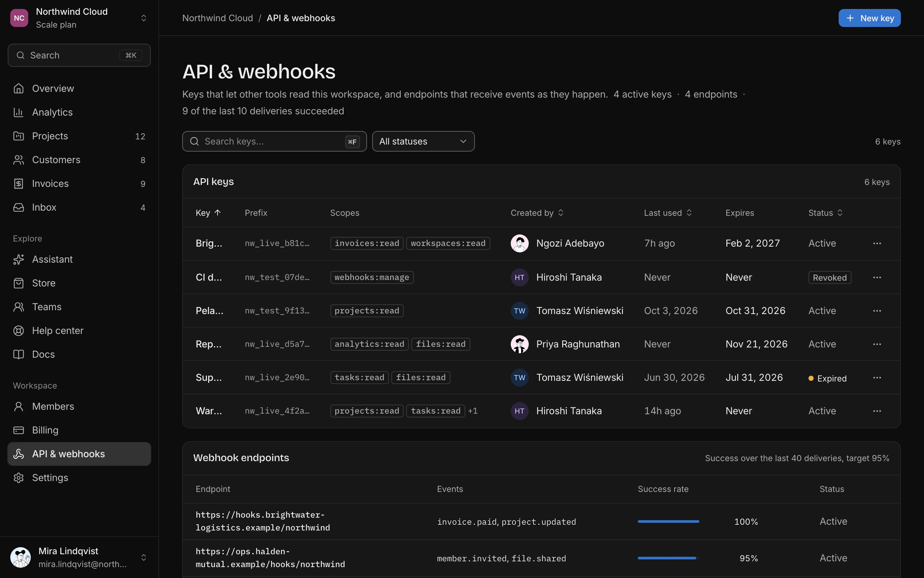Click the +1 more scopes badge

(x=473, y=411)
